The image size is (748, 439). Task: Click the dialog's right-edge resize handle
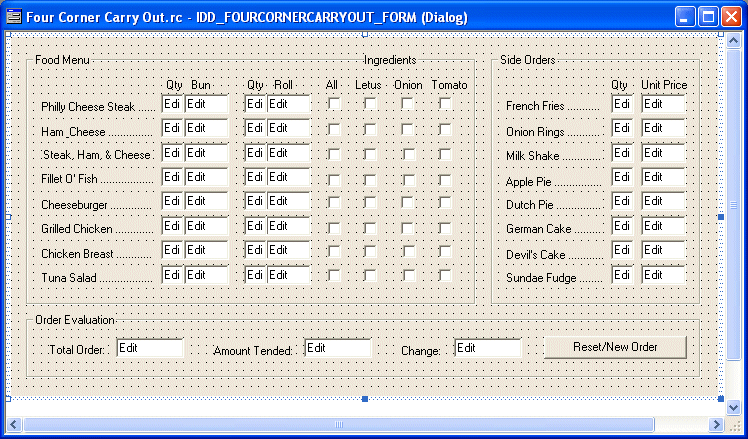(x=721, y=217)
